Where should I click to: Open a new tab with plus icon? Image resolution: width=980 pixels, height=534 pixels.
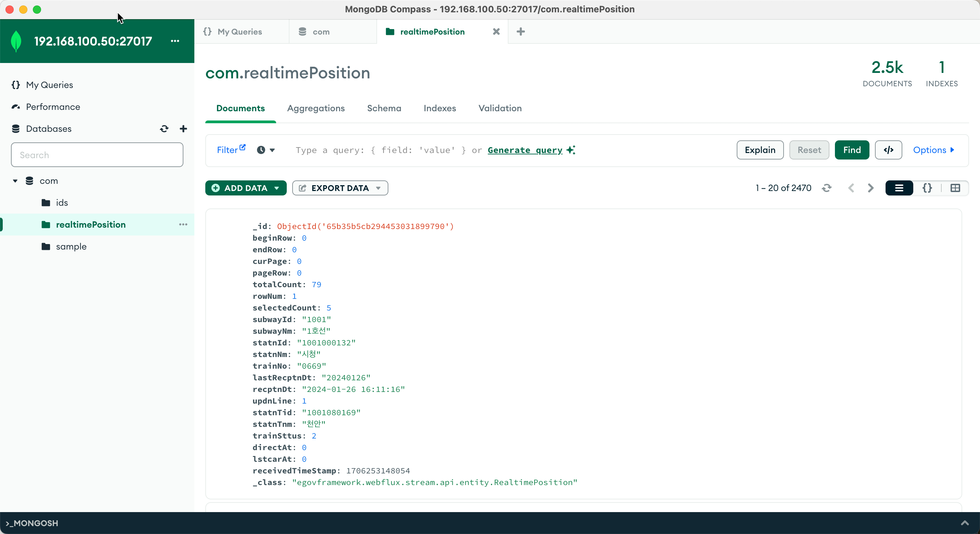pos(521,31)
